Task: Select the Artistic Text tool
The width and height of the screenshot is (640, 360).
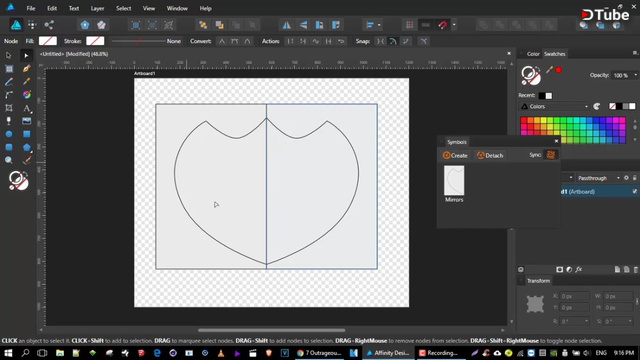Action: [27, 108]
